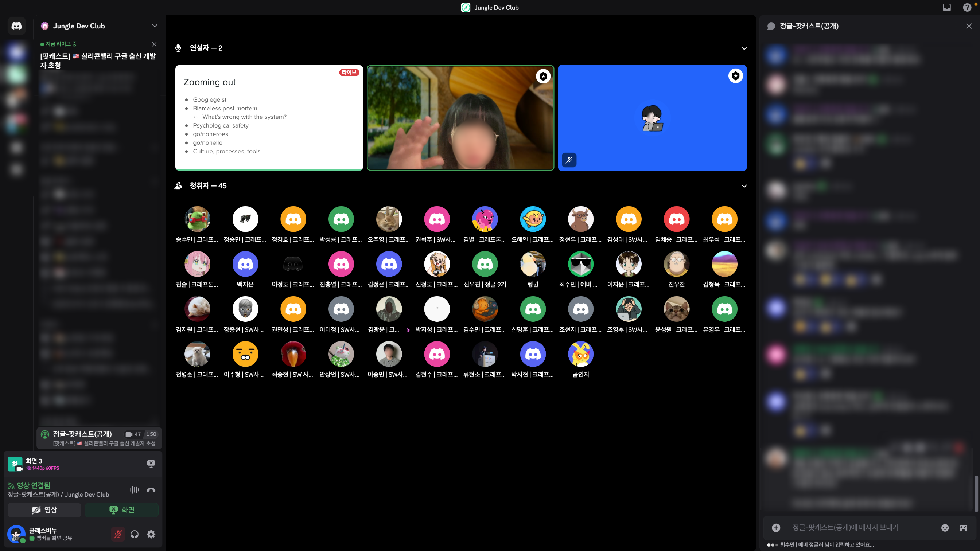Open user settings gear icon
The height and width of the screenshot is (551, 980).
tap(151, 534)
